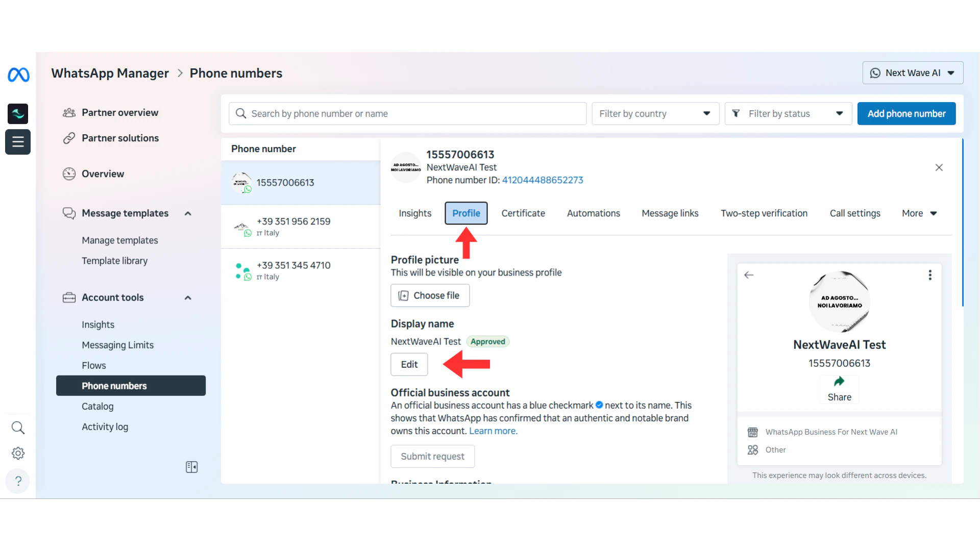Click the Meta logo icon
The width and height of the screenshot is (980, 551).
[18, 75]
